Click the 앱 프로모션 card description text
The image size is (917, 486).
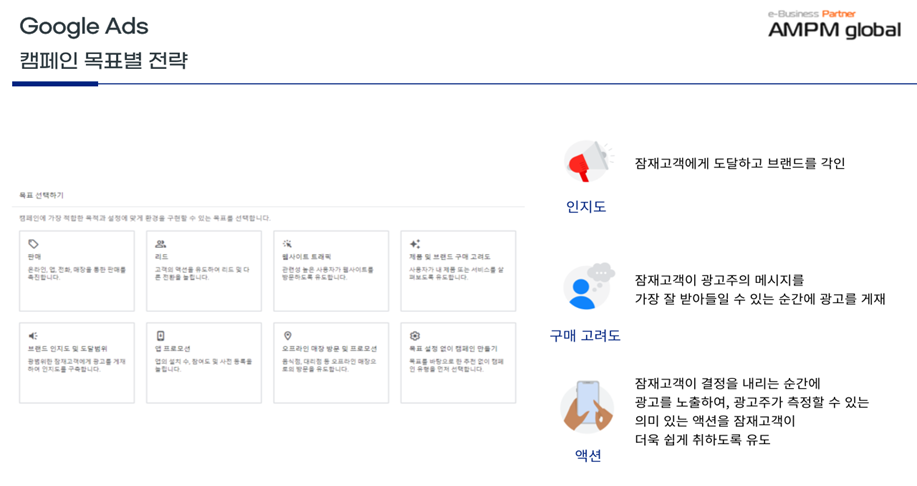tap(203, 365)
